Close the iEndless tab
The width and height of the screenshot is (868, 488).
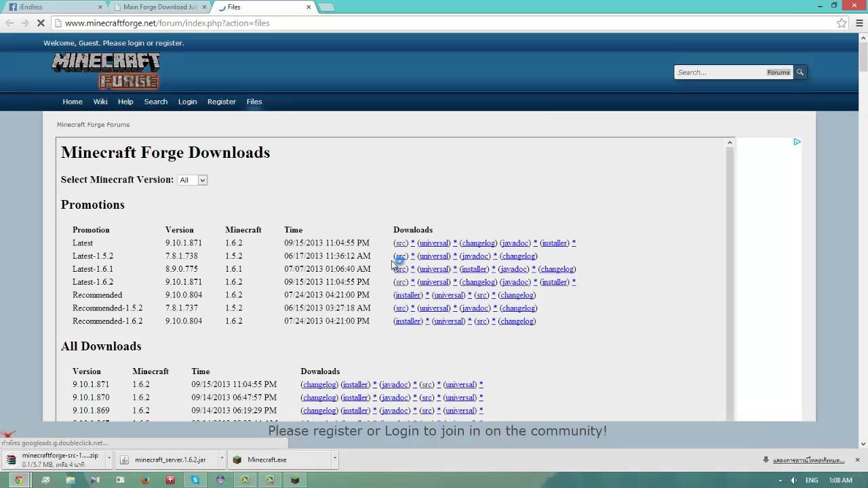100,7
